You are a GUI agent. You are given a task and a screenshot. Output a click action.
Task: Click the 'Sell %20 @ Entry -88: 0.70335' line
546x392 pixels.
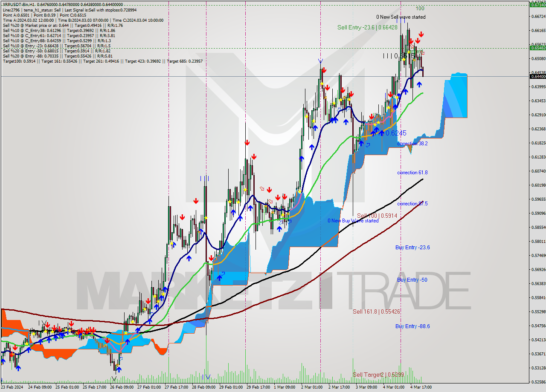(x=58, y=56)
